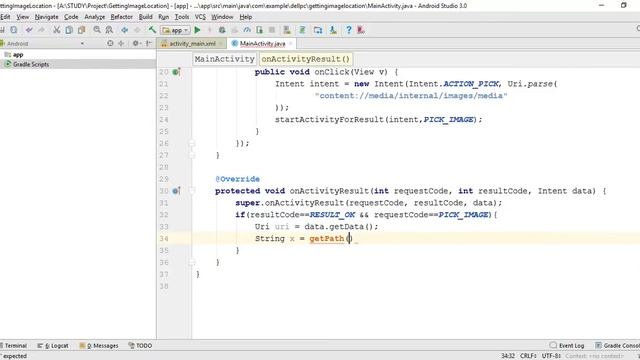Open the Messages tool window
The image size is (640, 360).
click(x=99, y=346)
